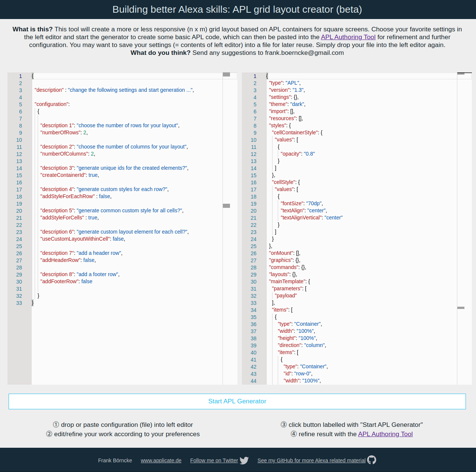Visit the www.applicate.de link
476x472 pixels.
(x=161, y=460)
